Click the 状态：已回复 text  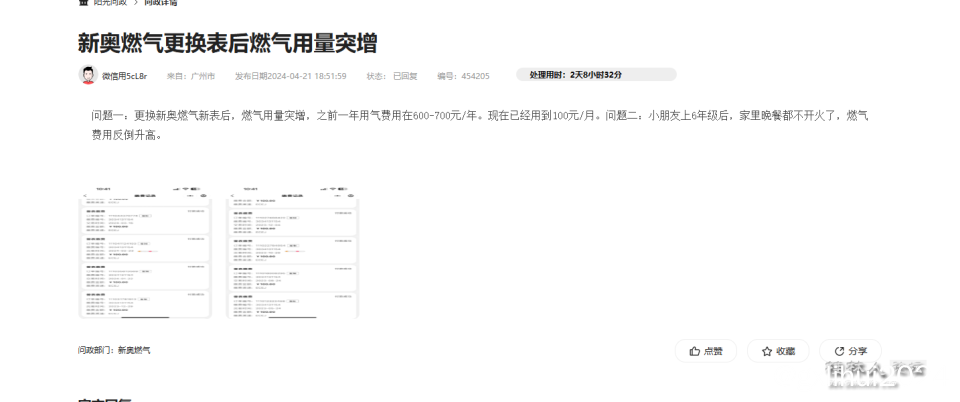tap(392, 76)
